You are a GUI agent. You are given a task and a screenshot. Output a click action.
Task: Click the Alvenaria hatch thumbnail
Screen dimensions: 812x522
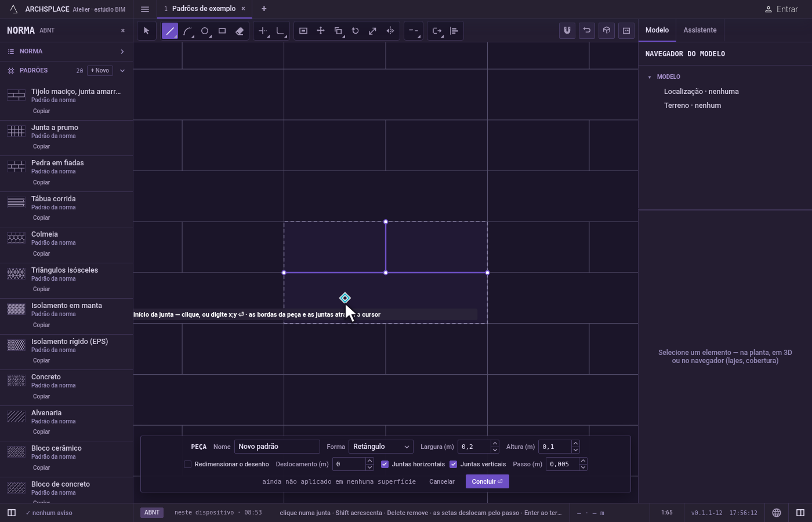tap(16, 416)
